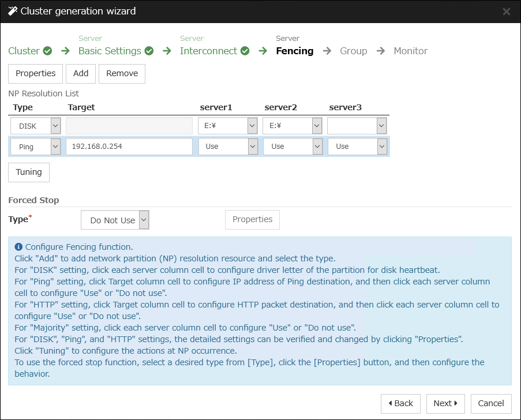This screenshot has height=420, width=521.
Task: Open the Interconnect wizard step
Action: click(x=208, y=51)
